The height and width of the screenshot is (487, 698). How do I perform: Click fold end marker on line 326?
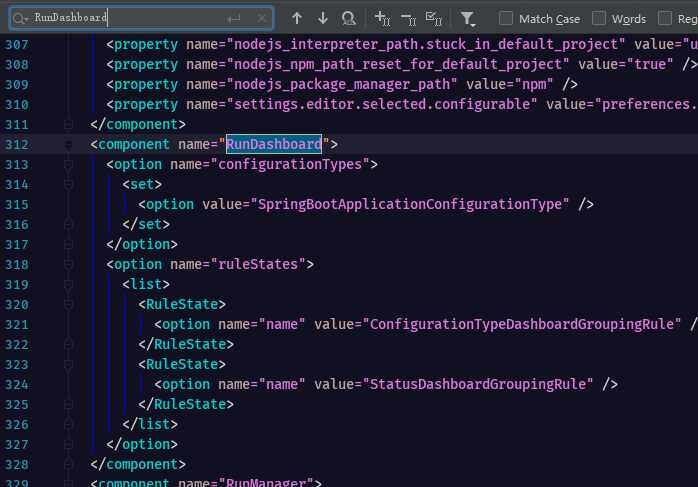click(x=68, y=424)
